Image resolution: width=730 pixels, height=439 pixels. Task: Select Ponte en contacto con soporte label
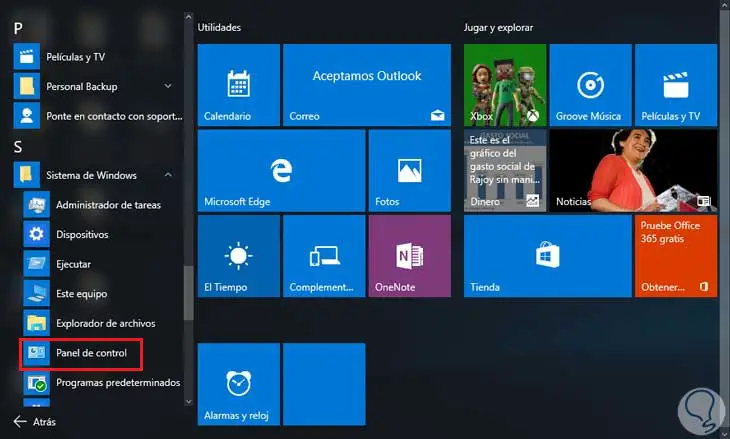pos(115,116)
